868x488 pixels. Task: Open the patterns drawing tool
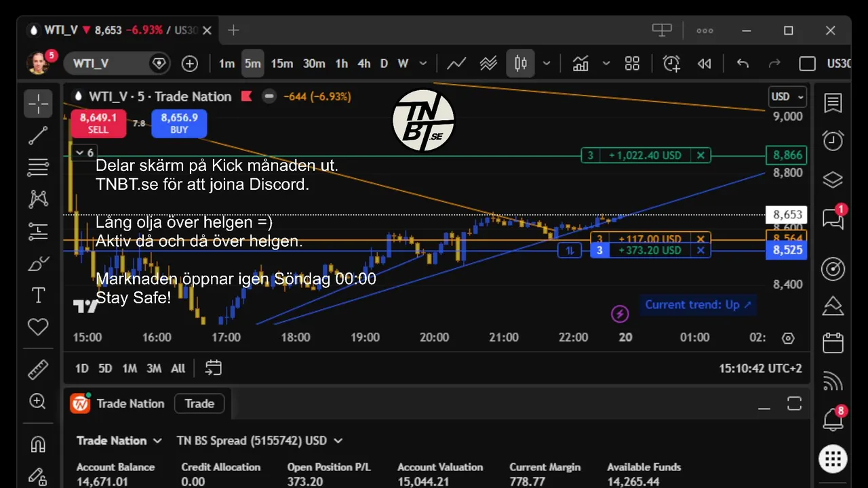39,199
